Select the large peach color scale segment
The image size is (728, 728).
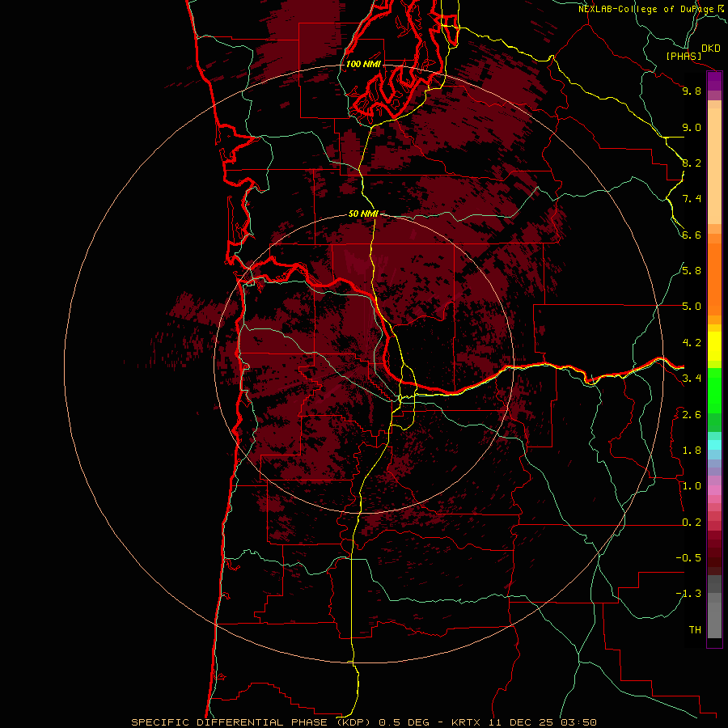[714, 166]
